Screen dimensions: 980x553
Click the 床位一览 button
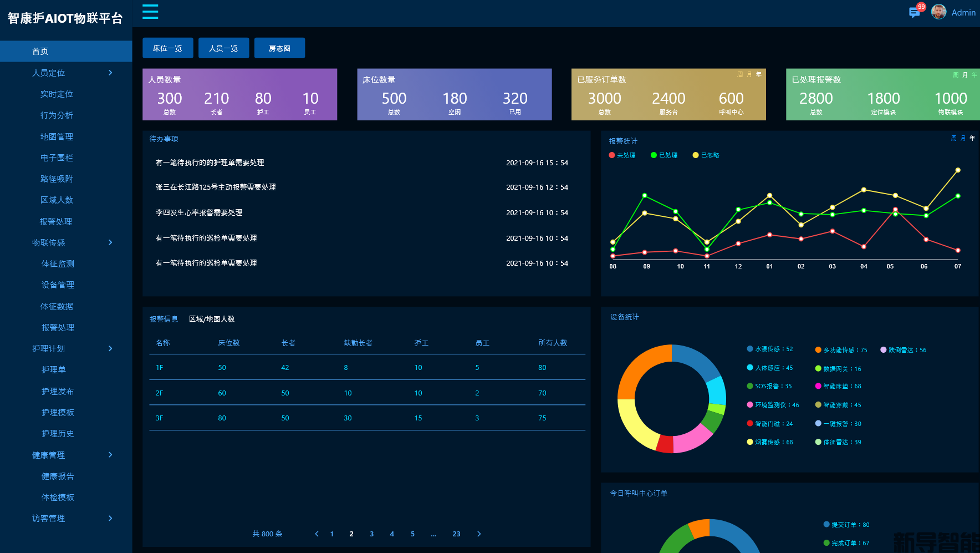(167, 48)
